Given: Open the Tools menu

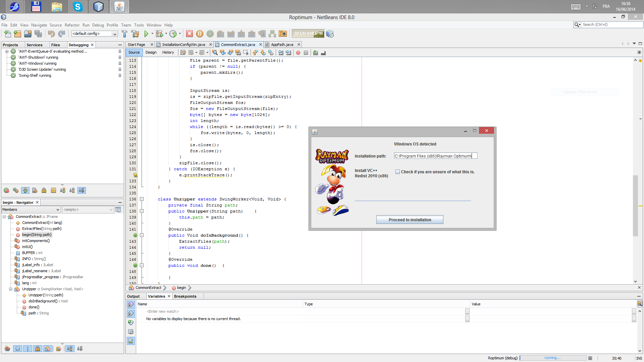Looking at the screenshot, I should click(139, 25).
